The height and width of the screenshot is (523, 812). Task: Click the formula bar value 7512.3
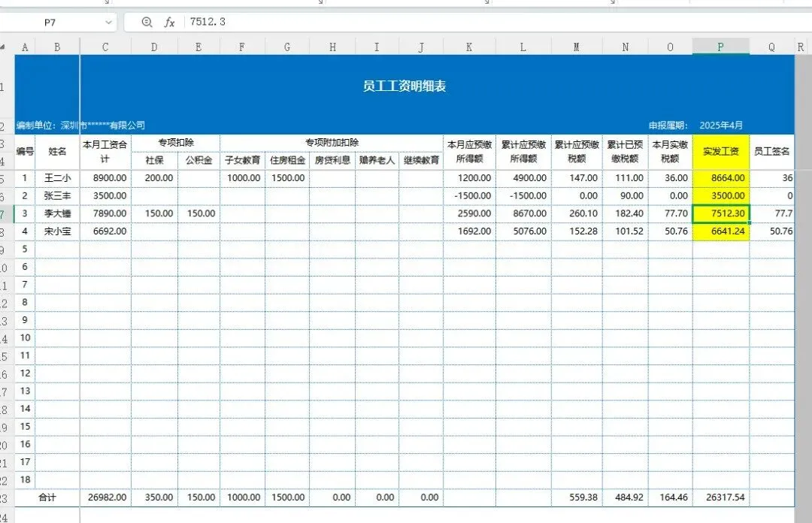point(208,22)
